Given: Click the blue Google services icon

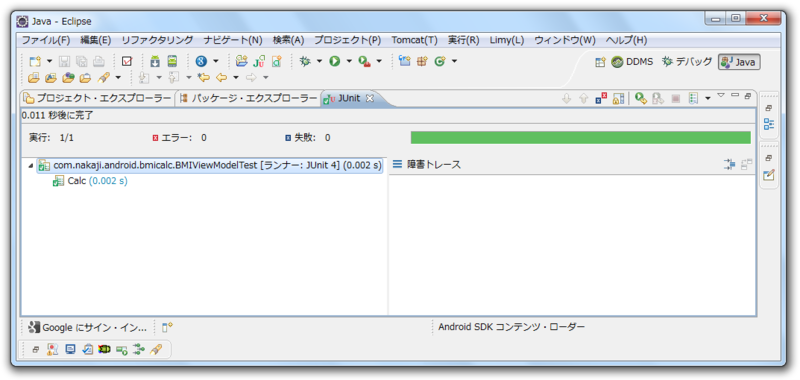Looking at the screenshot, I should pos(201,61).
